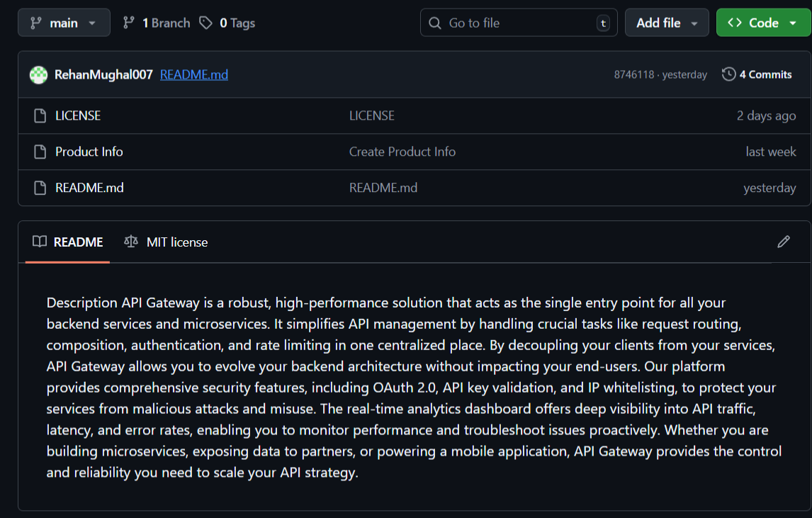Click the branch icon next to 1 Branch

coord(129,23)
